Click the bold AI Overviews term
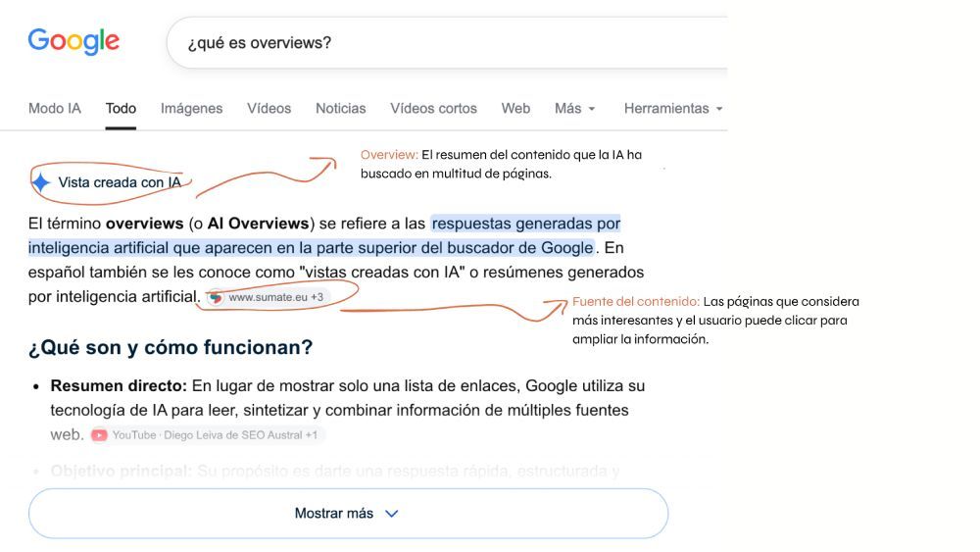The height and width of the screenshot is (552, 980). point(258,224)
